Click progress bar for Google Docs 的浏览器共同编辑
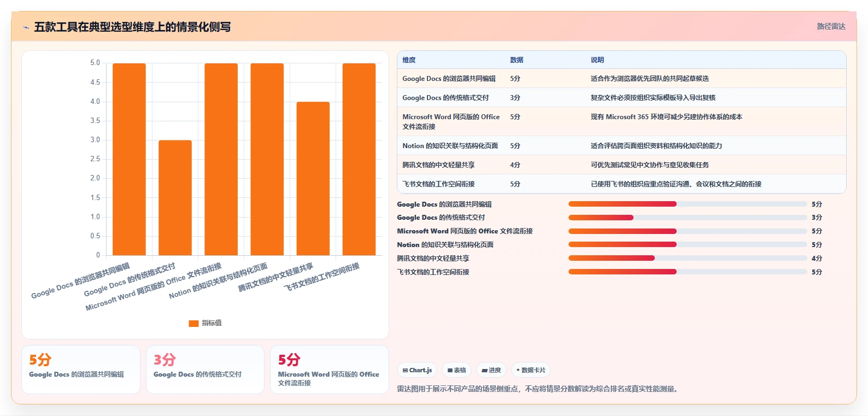This screenshot has width=868, height=416. pos(688,204)
